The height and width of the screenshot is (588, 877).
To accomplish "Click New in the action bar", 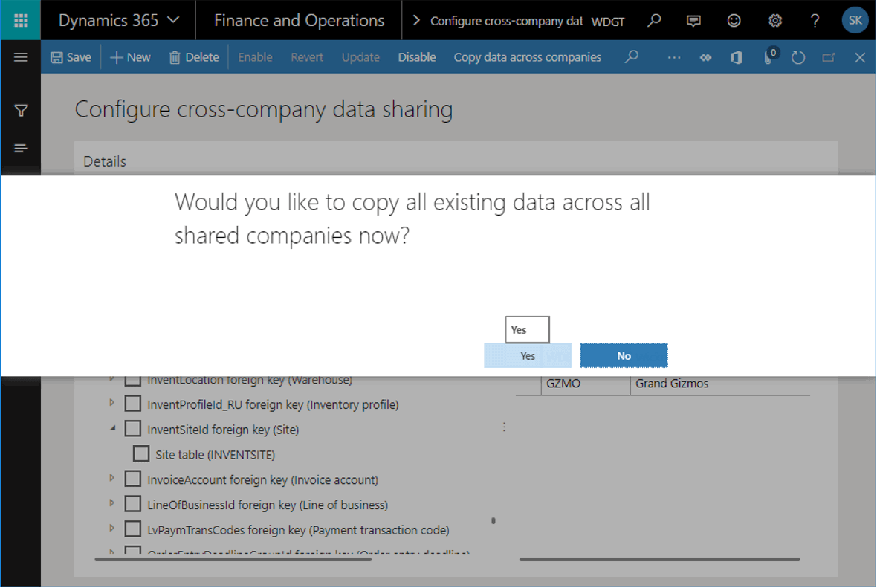I will point(130,57).
